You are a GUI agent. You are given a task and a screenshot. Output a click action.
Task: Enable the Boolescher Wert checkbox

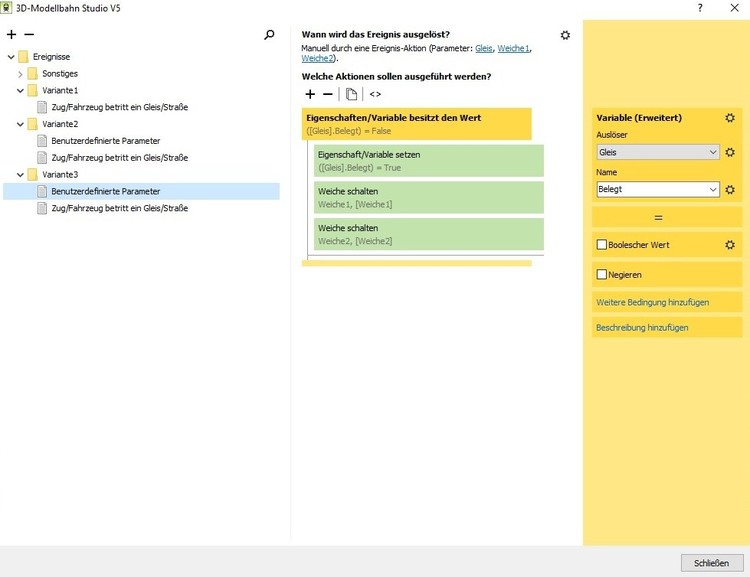tap(602, 244)
